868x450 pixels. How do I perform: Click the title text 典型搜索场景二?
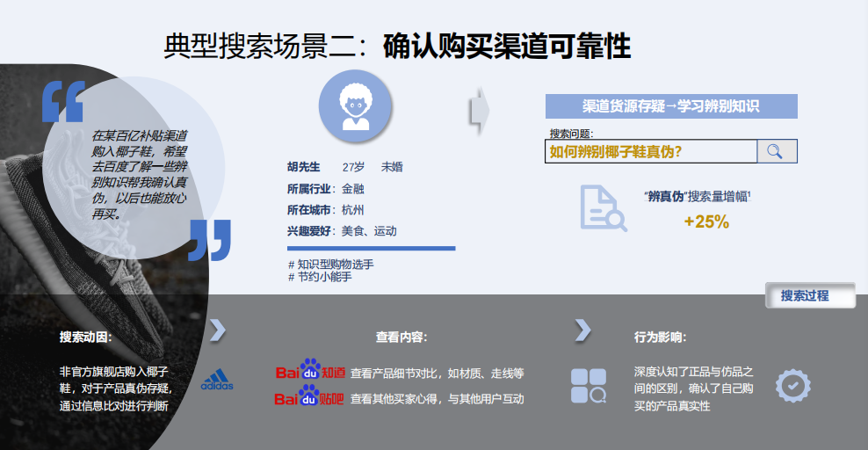(260, 46)
